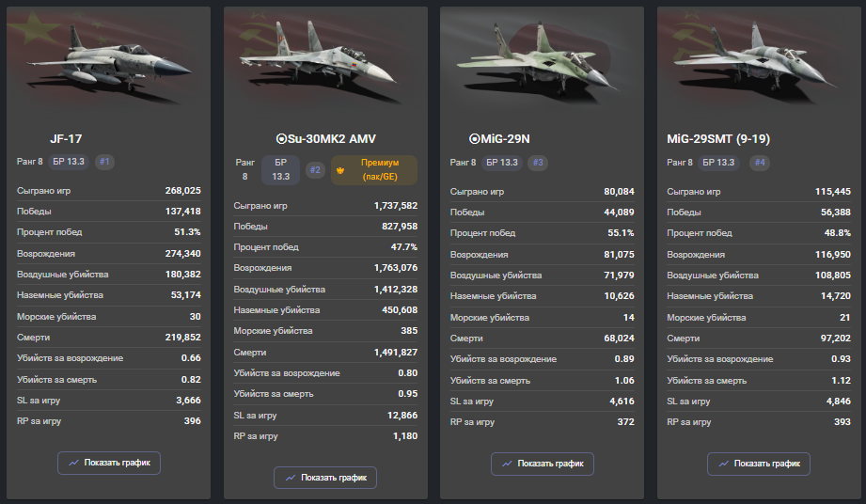The height and width of the screenshot is (504, 866).
Task: Click the БР 13.3 badge on JF-17
Action: pos(69,162)
